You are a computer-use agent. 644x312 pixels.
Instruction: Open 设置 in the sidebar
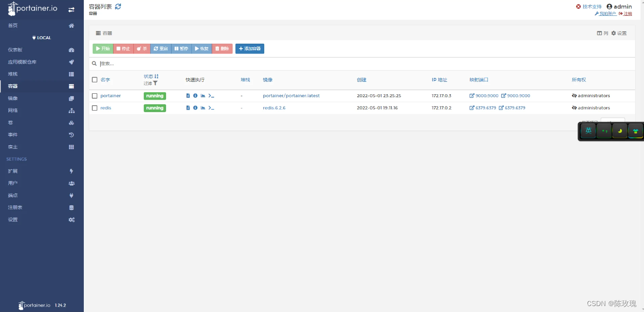coord(42,220)
